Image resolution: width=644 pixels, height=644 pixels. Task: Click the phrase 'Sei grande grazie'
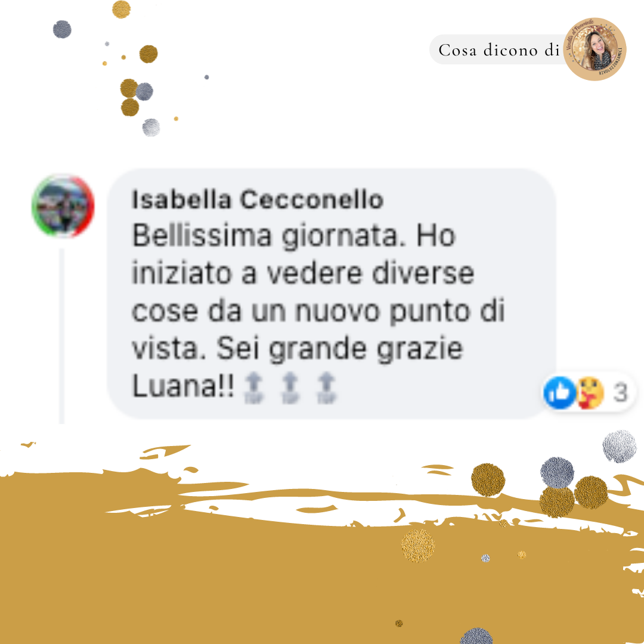pos(340,349)
